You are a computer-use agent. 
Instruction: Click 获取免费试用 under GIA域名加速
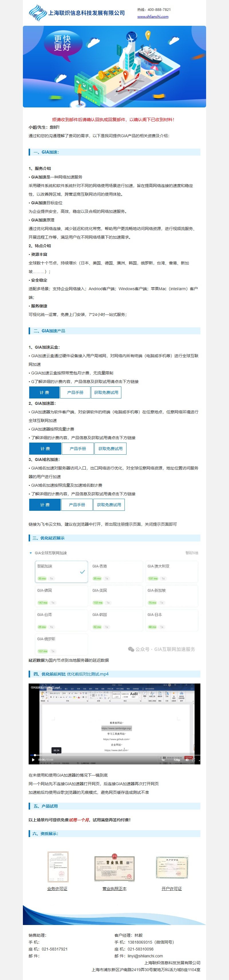pyautogui.click(x=109, y=505)
